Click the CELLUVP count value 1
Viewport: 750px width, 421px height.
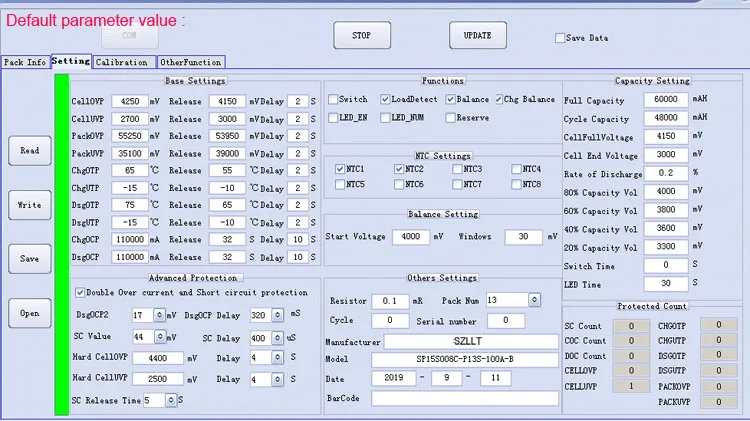[631, 386]
